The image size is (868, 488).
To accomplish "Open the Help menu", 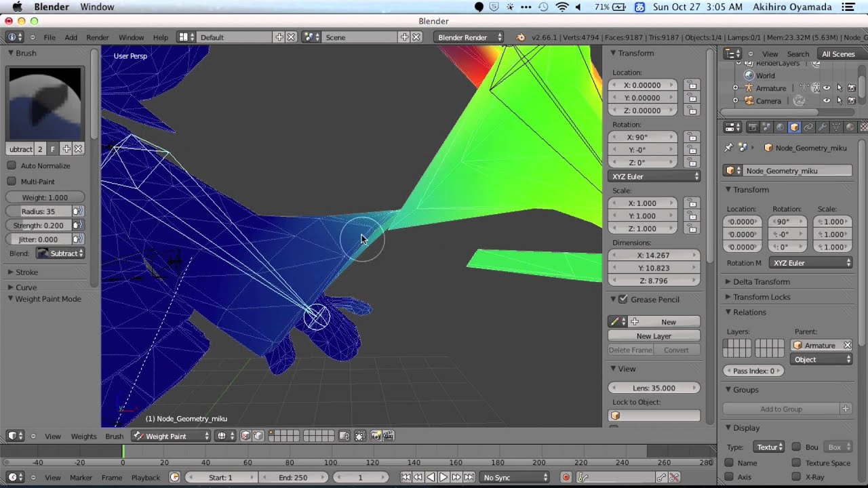I will (x=161, y=37).
